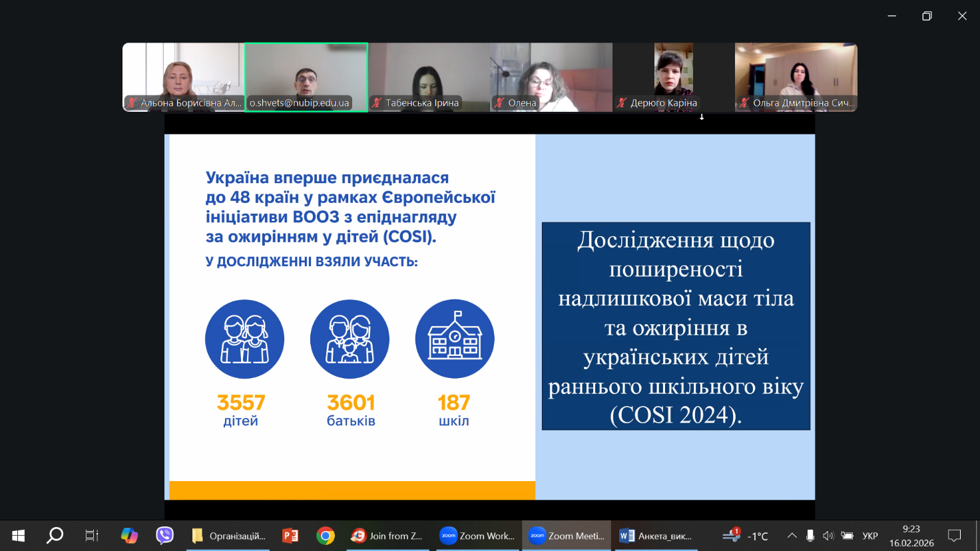Click the word 'шкіл' on the slide

click(454, 421)
